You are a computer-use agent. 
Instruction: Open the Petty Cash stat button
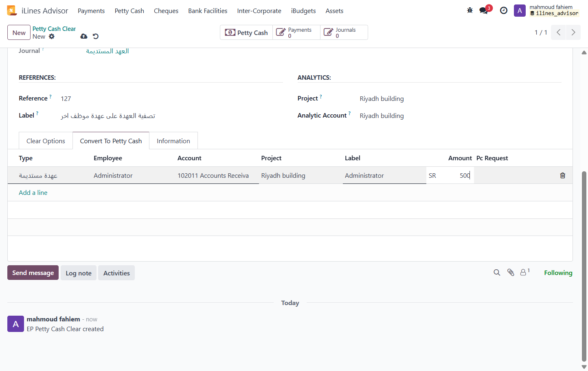(x=246, y=33)
